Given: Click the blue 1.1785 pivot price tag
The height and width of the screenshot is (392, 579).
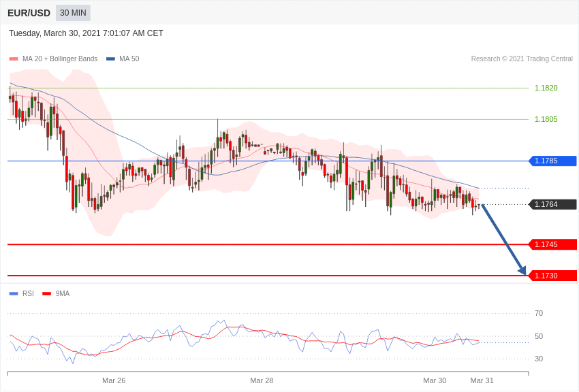Looking at the screenshot, I should 553,161.
